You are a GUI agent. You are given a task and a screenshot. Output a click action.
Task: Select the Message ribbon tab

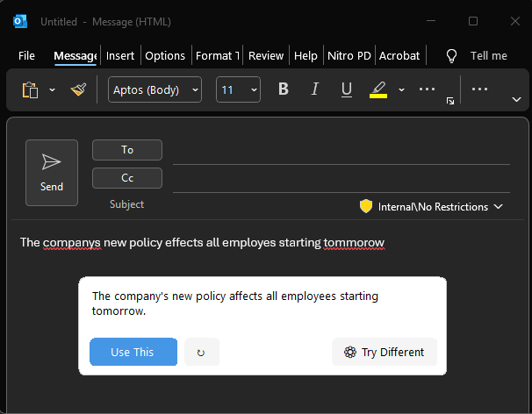[75, 55]
